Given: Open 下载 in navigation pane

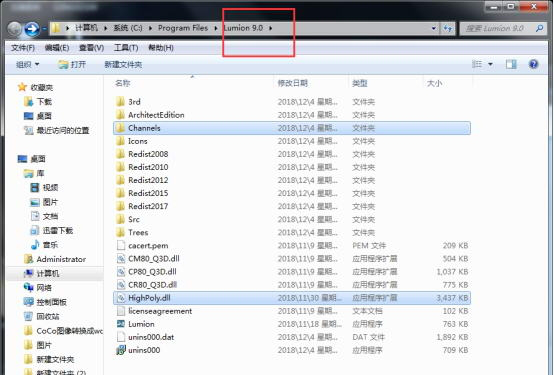Looking at the screenshot, I should click(44, 102).
